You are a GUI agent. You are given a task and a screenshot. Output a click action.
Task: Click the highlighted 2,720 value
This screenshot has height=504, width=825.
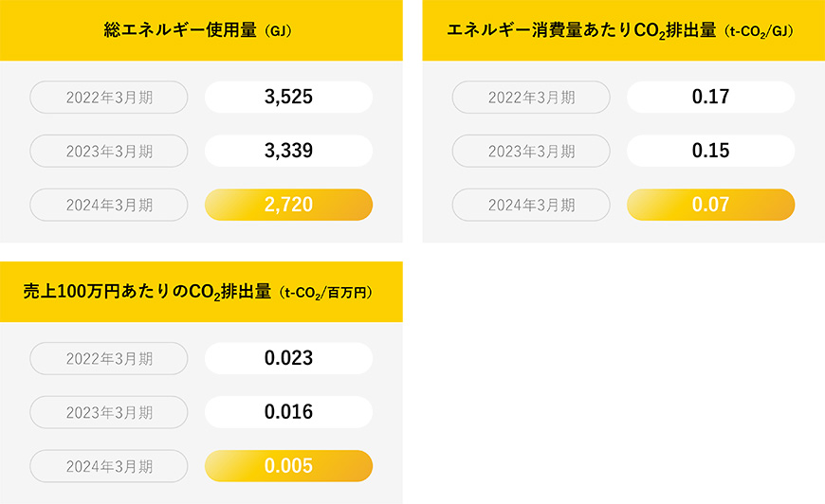tap(288, 205)
